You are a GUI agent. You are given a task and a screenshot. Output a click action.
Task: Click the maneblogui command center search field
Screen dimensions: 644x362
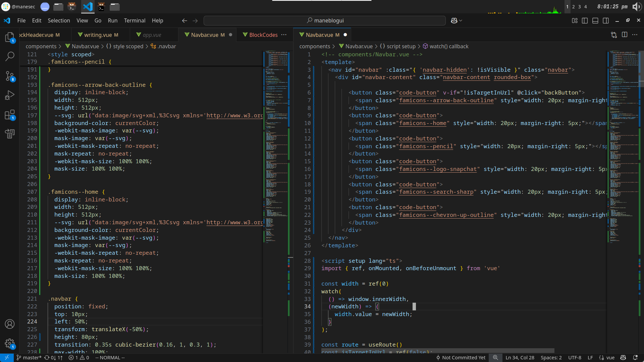point(325,21)
